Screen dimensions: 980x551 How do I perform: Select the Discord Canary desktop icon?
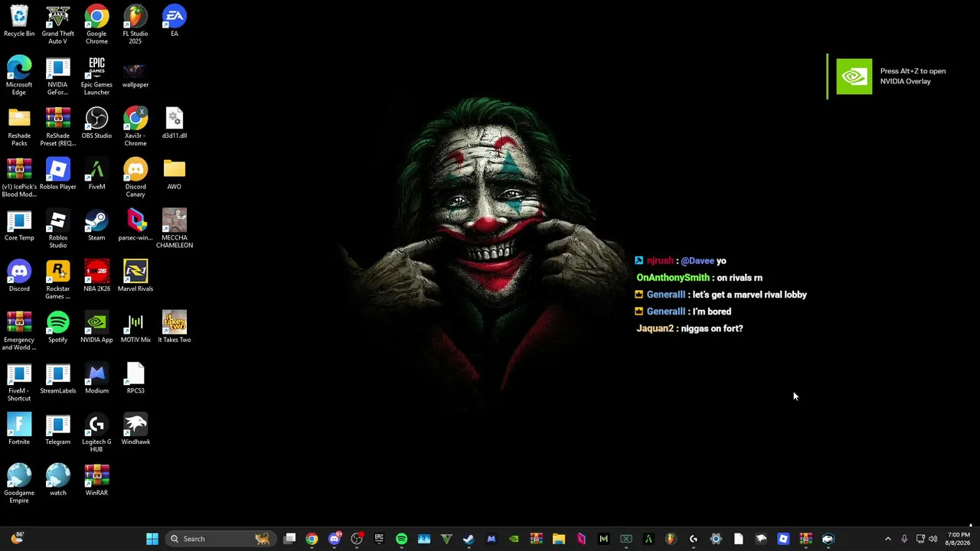click(x=136, y=178)
